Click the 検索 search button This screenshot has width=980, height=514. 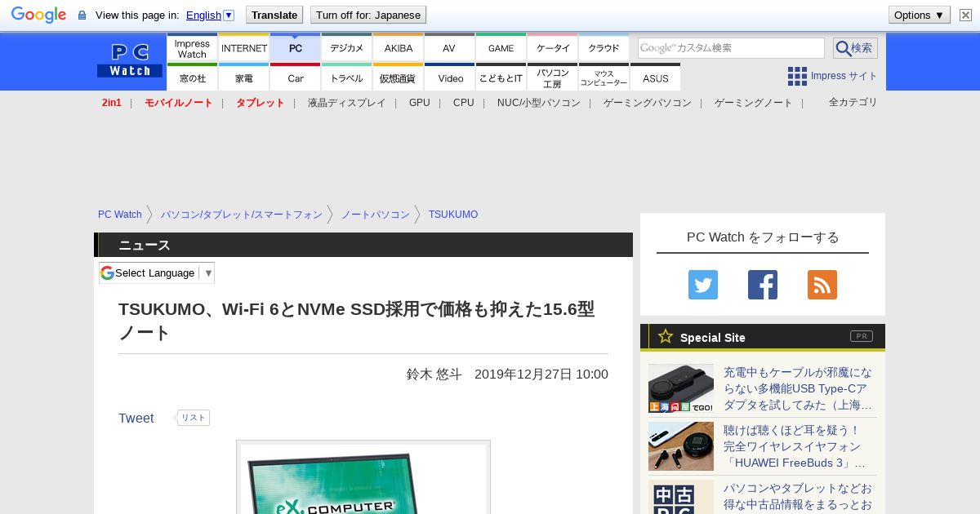click(x=855, y=48)
